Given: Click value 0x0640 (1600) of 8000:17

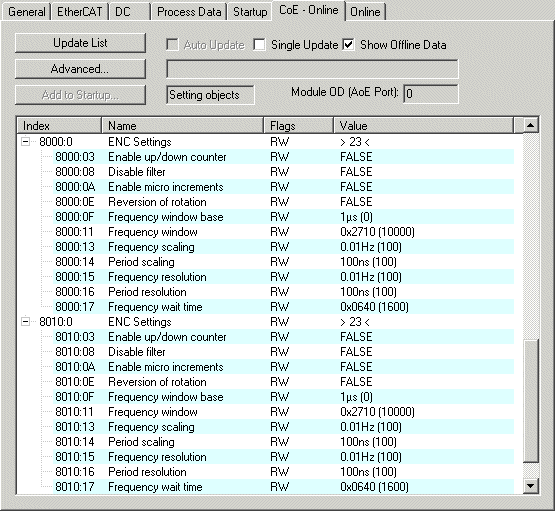Looking at the screenshot, I should [374, 307].
